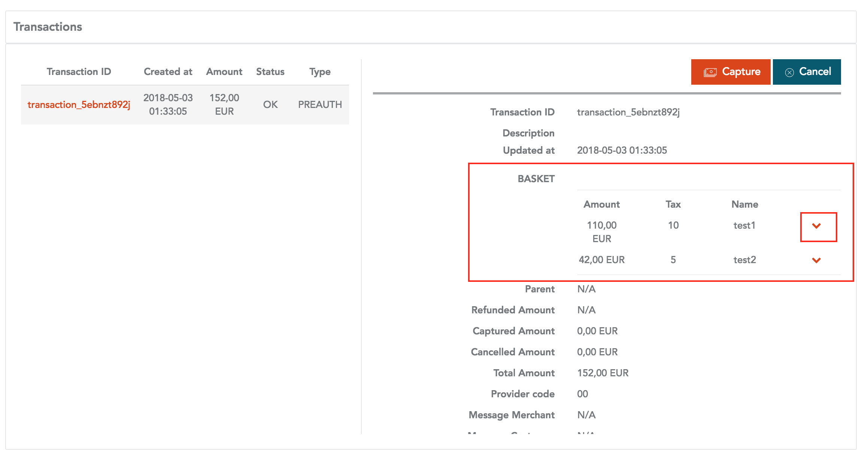
Task: Click the Refunded Amount N/A value
Action: click(x=586, y=310)
